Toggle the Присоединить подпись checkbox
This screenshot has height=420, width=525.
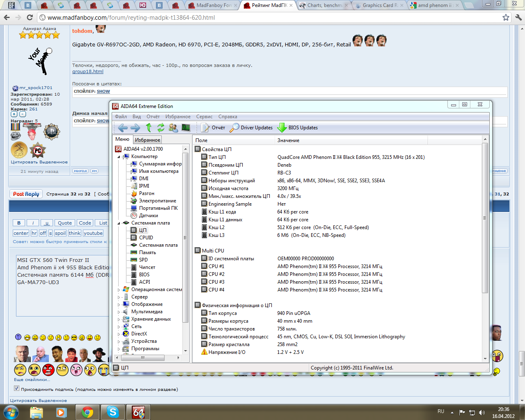[x=17, y=388]
